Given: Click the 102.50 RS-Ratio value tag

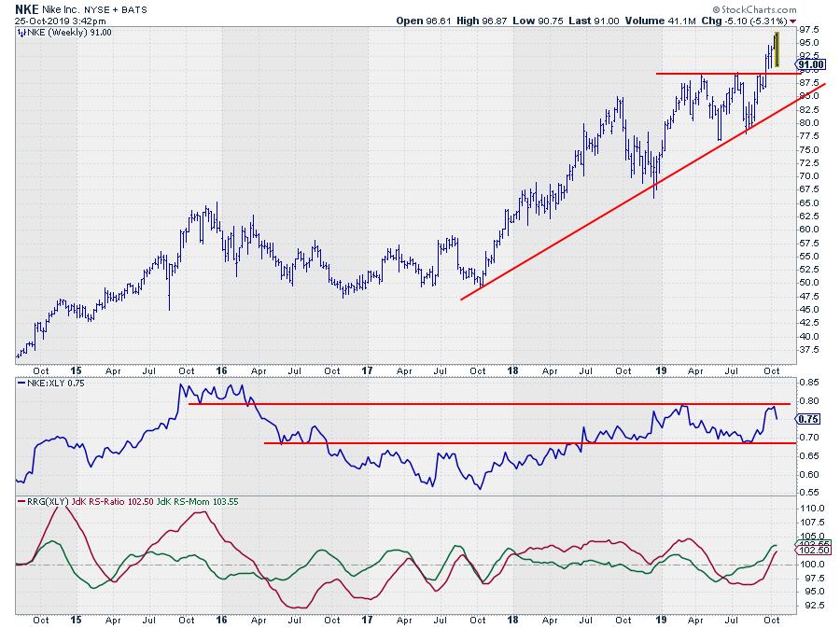Looking at the screenshot, I should 812,552.
